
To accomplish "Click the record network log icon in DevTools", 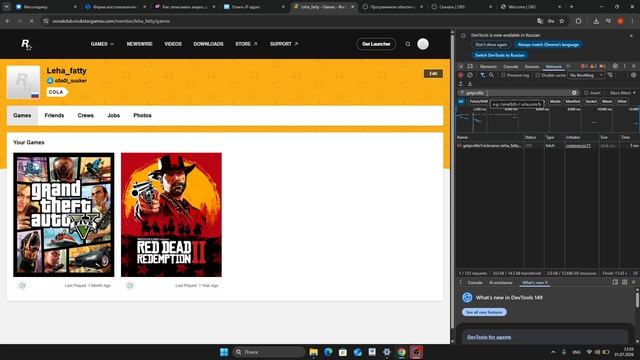I will pyautogui.click(x=461, y=75).
